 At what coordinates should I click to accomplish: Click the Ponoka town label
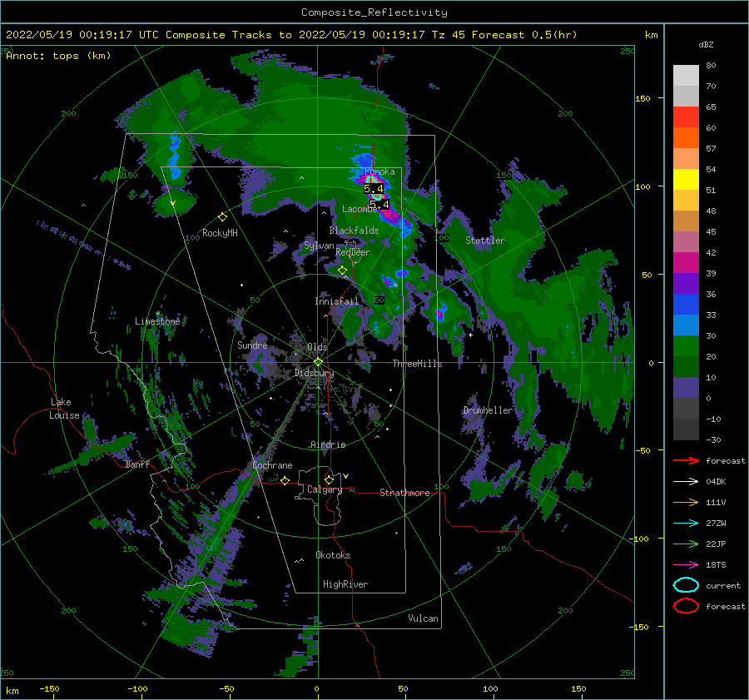click(x=379, y=171)
